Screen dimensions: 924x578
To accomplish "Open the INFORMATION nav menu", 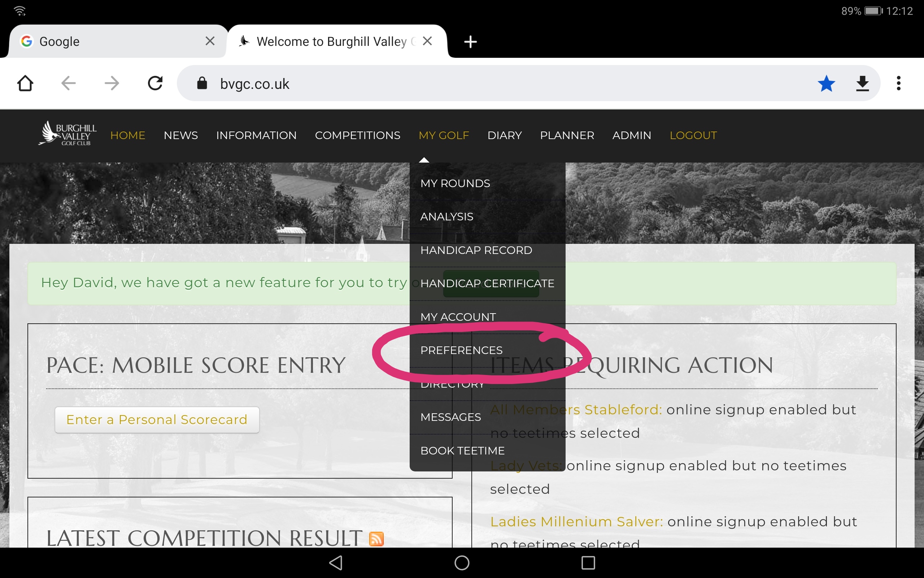I will tap(256, 135).
